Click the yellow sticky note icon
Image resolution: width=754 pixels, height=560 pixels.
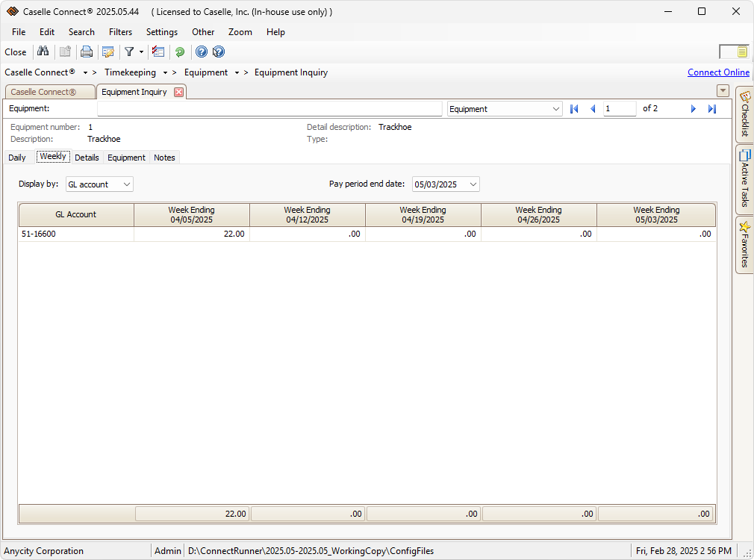[742, 52]
